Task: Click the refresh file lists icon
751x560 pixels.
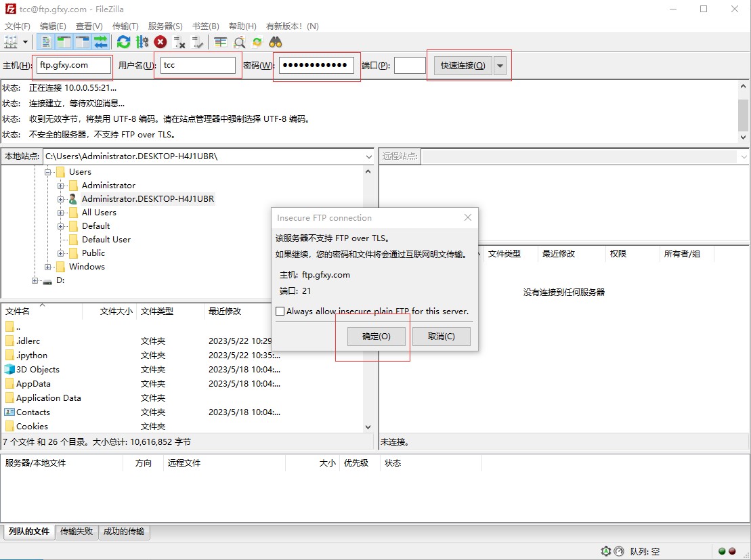Action: click(x=123, y=42)
